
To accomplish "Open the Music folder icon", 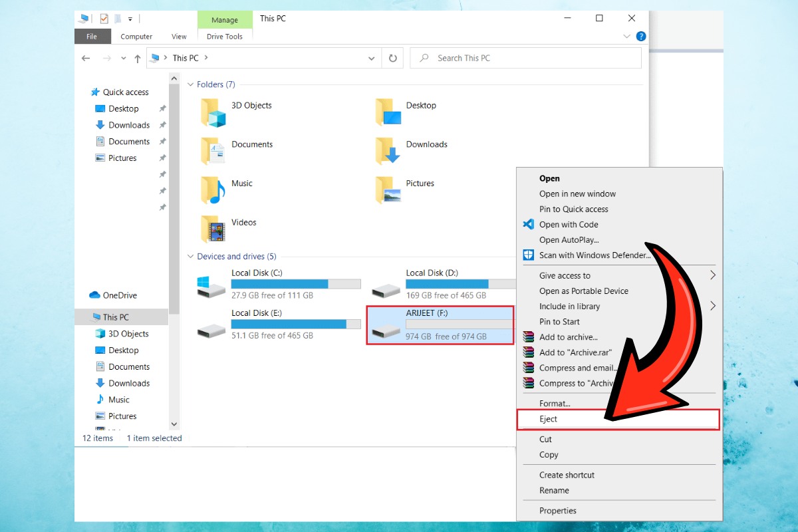I will (211, 190).
